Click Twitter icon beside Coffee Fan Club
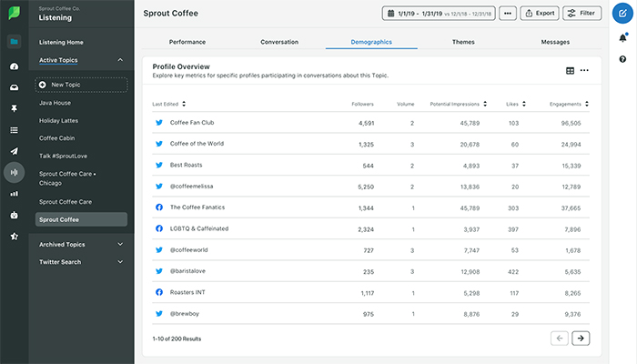The image size is (637, 364). coord(159,122)
